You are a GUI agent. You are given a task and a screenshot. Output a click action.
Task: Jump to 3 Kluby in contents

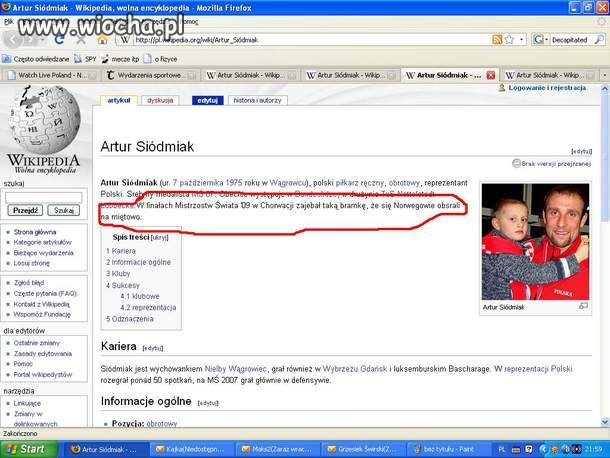[x=118, y=274]
